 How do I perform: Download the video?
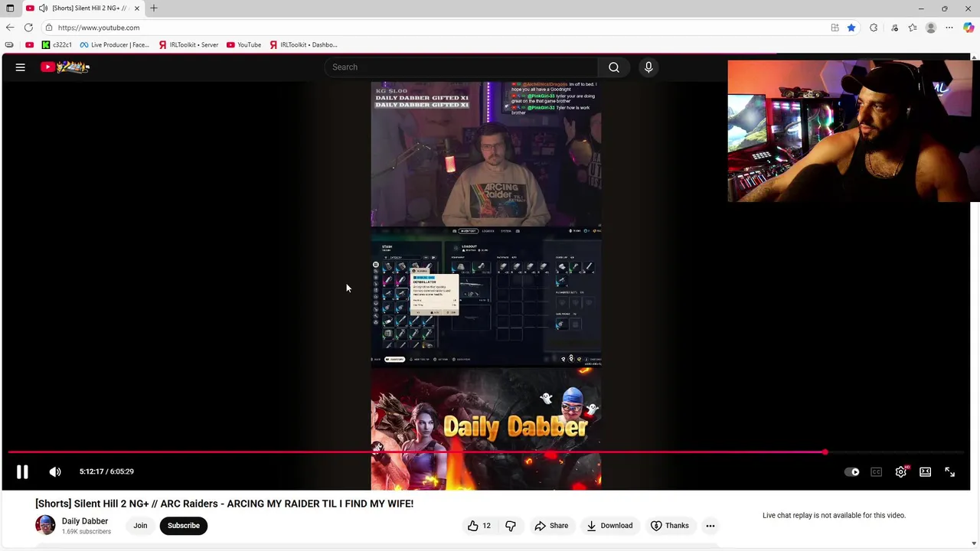(609, 526)
